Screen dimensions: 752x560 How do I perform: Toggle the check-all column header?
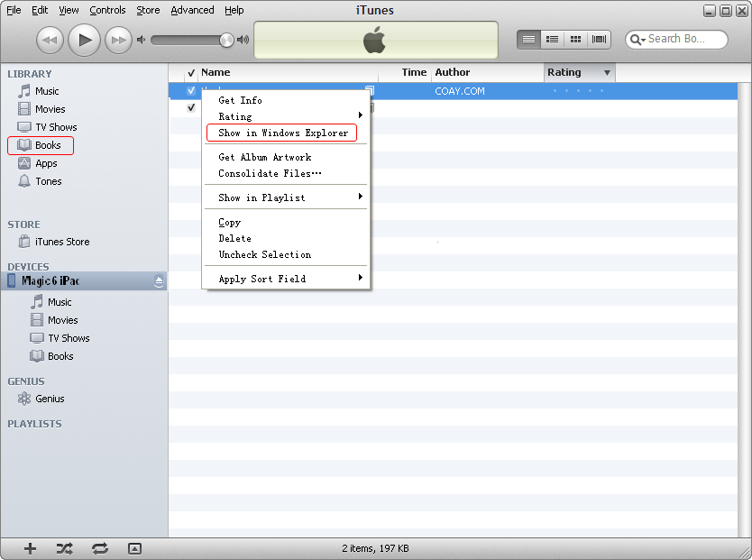(191, 73)
